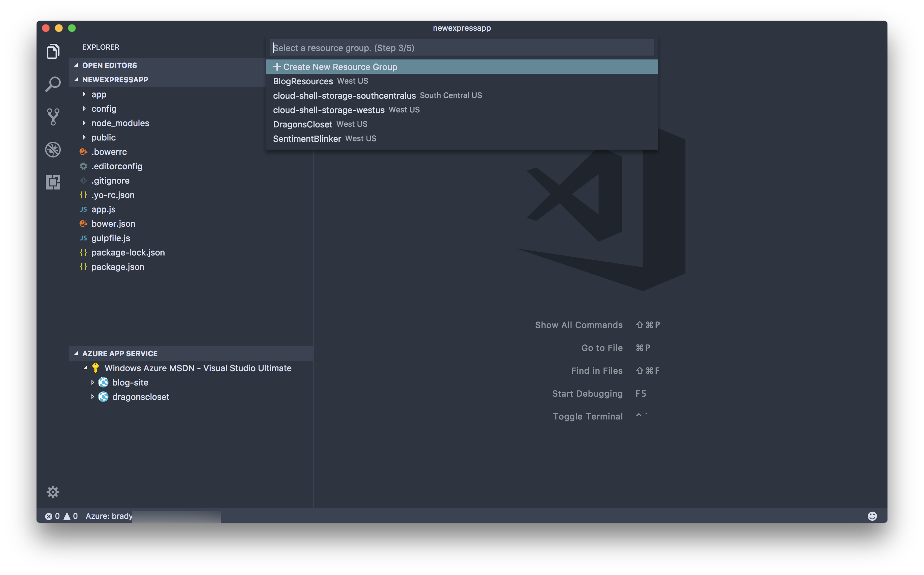The image size is (924, 575).
Task: Click the smiley feedback icon in status bar
Action: [872, 516]
